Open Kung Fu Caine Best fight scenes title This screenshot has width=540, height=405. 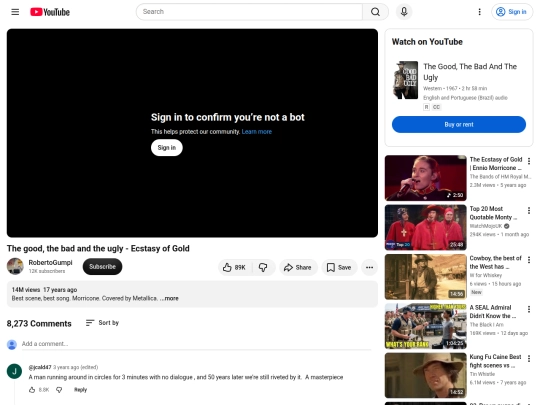pyautogui.click(x=495, y=361)
